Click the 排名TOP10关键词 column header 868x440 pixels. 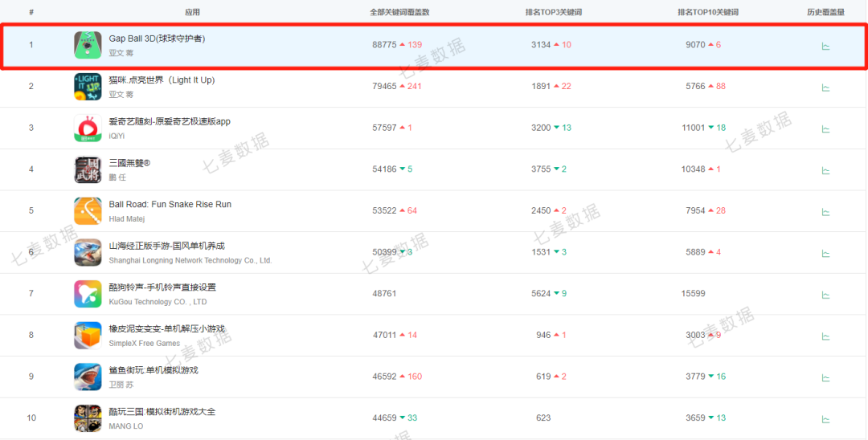pyautogui.click(x=708, y=12)
